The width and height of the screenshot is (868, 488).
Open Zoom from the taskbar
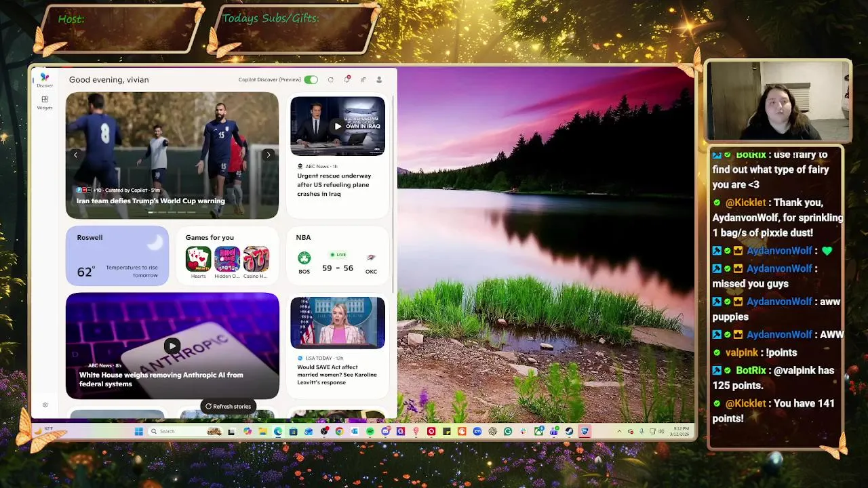point(477,431)
